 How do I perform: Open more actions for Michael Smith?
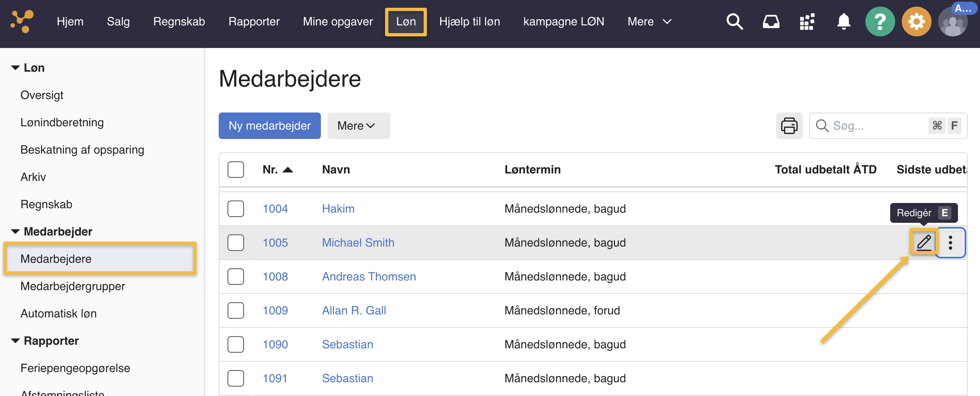point(950,243)
